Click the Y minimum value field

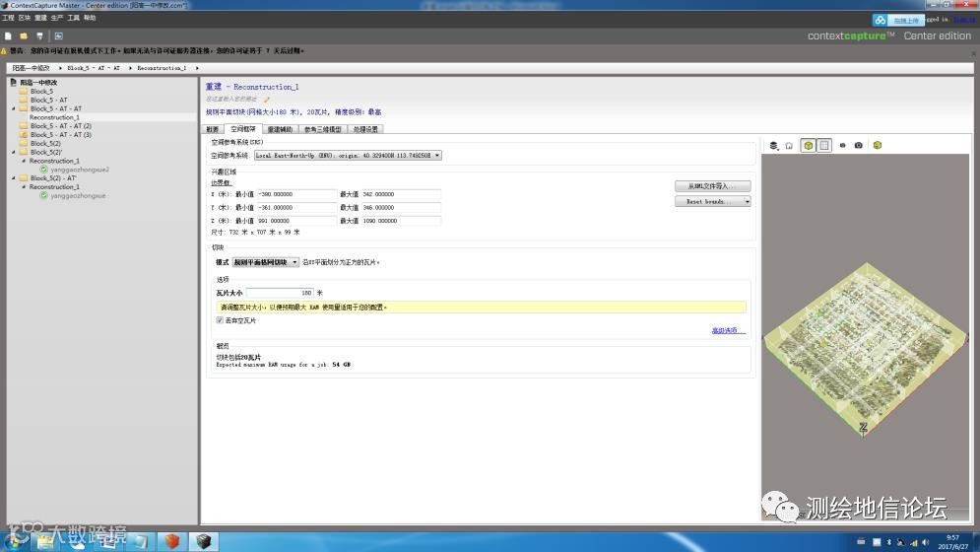pyautogui.click(x=296, y=208)
